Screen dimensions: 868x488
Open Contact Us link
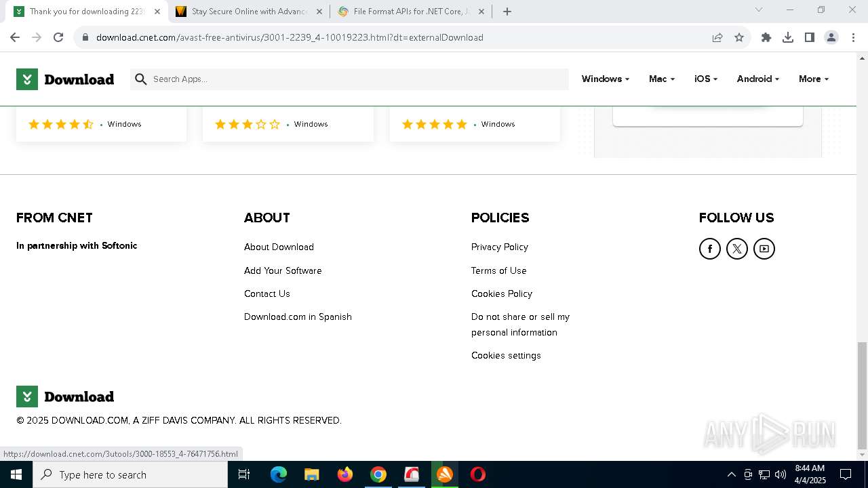pos(267,293)
